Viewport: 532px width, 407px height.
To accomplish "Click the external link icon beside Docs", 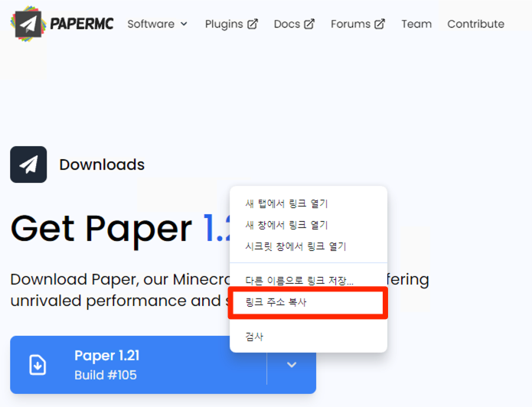I will (309, 24).
